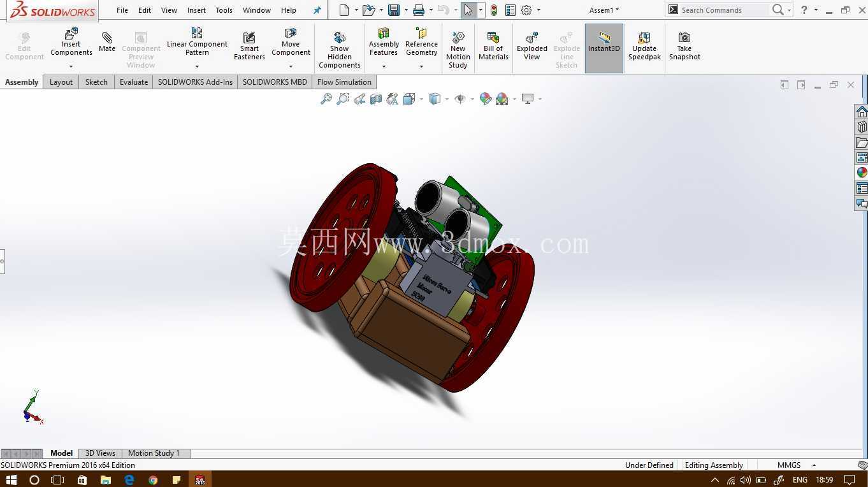Click Show Hidden Components
The image size is (868, 487).
pos(340,50)
